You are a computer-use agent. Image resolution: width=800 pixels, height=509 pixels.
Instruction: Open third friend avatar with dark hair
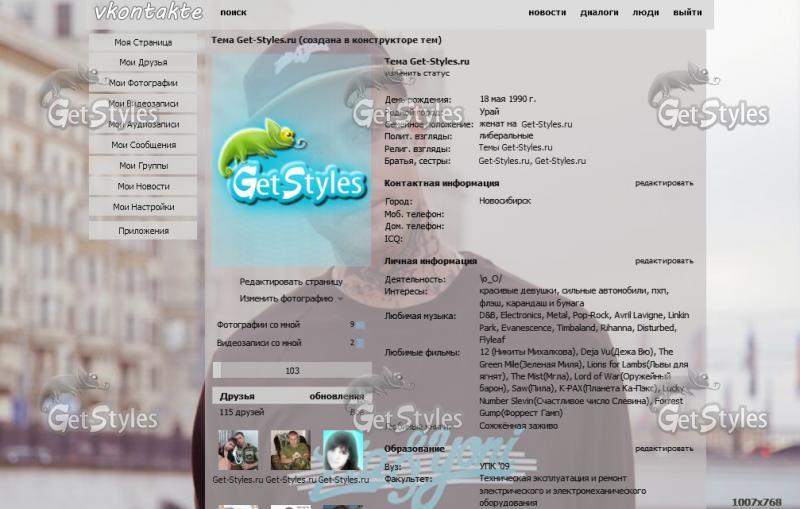coord(343,450)
